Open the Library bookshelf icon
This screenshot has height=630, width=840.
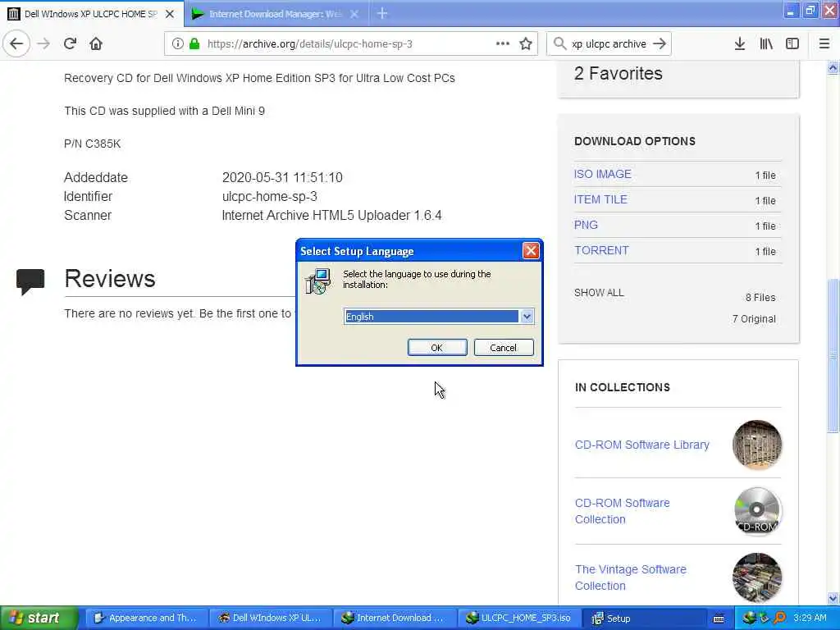point(766,44)
